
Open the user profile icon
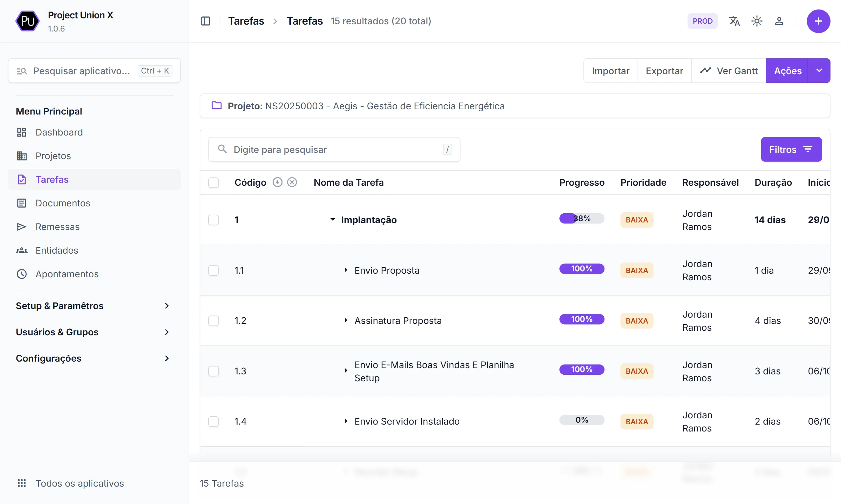779,21
